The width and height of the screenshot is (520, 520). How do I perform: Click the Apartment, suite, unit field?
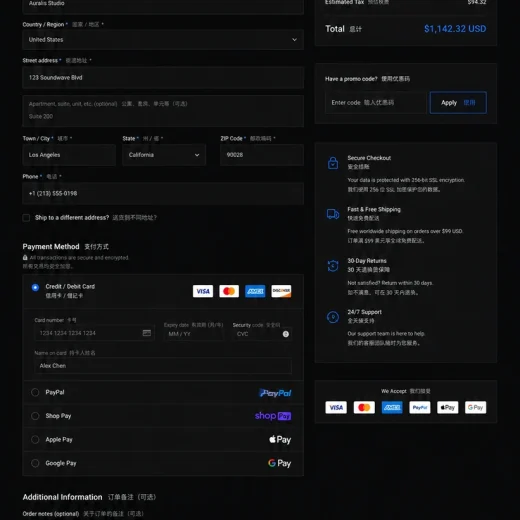coord(163,111)
